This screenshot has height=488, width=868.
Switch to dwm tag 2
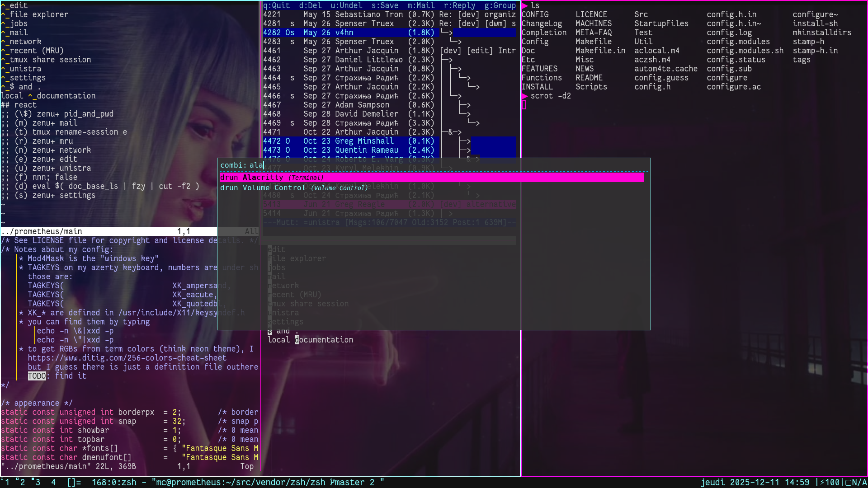click(22, 482)
